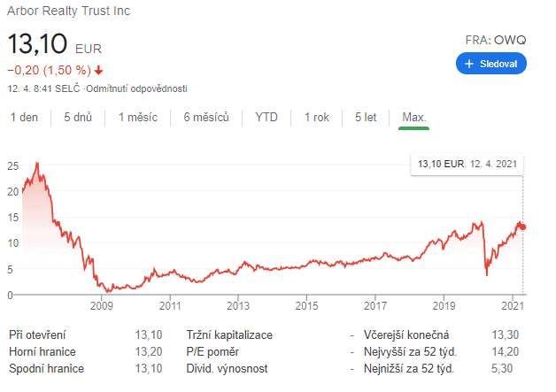Click the Sledovat follow button
The image size is (556, 392).
(x=491, y=64)
